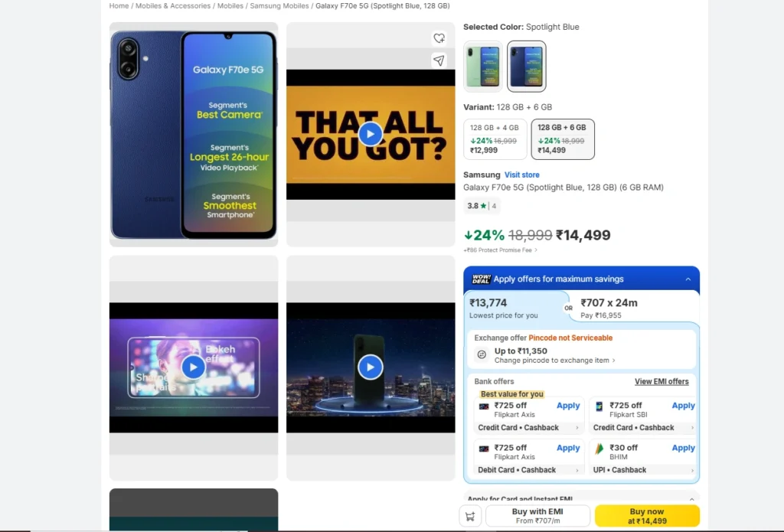Open Samsung Mobiles in breadcrumb
784x532 pixels.
point(279,6)
